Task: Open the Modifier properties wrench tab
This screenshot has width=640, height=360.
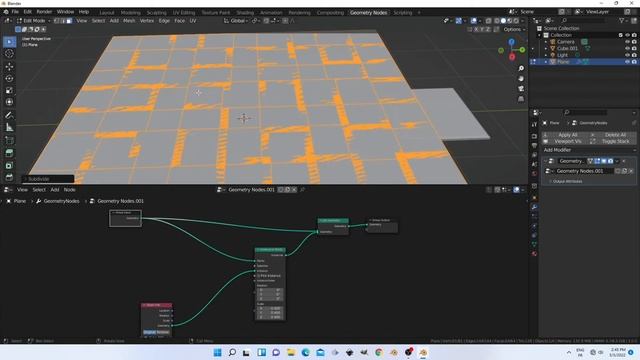Action: [x=534, y=207]
